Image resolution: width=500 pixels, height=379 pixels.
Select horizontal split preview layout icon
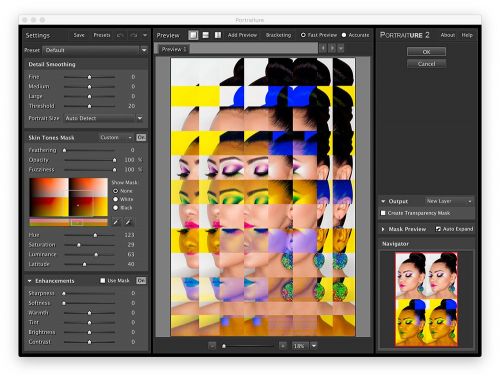tap(206, 35)
